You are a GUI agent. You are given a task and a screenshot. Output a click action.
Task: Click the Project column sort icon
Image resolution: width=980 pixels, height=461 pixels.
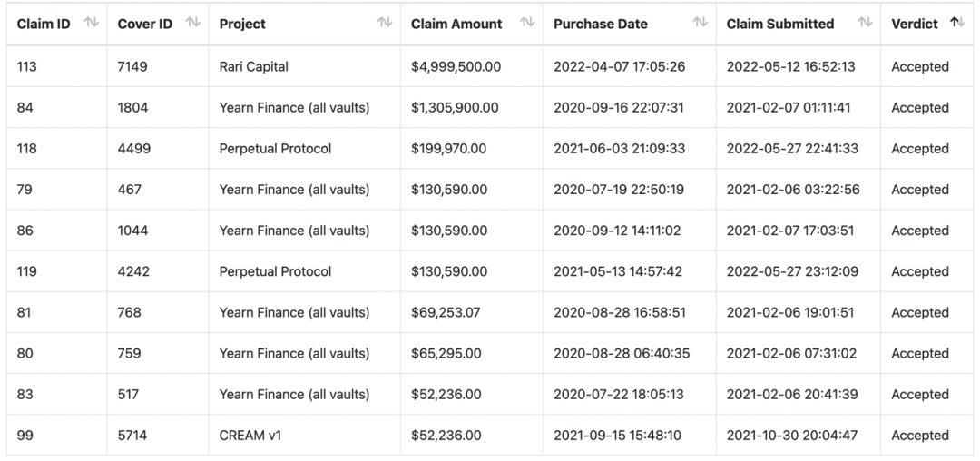385,23
